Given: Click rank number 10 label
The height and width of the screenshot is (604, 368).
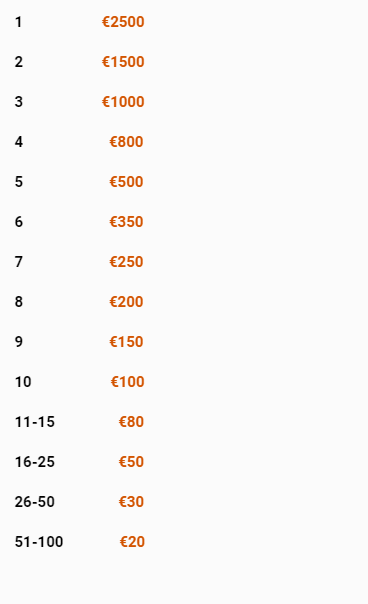Looking at the screenshot, I should [23, 382].
